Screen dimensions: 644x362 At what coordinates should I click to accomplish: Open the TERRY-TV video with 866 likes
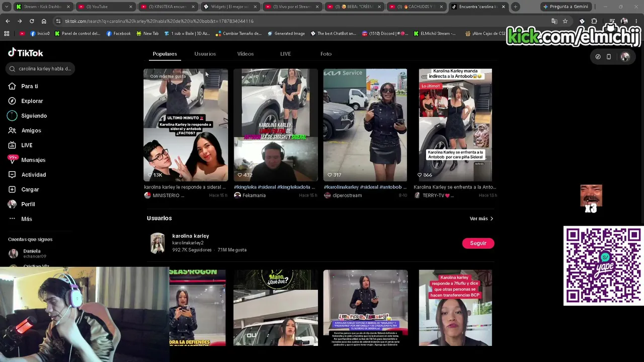455,125
